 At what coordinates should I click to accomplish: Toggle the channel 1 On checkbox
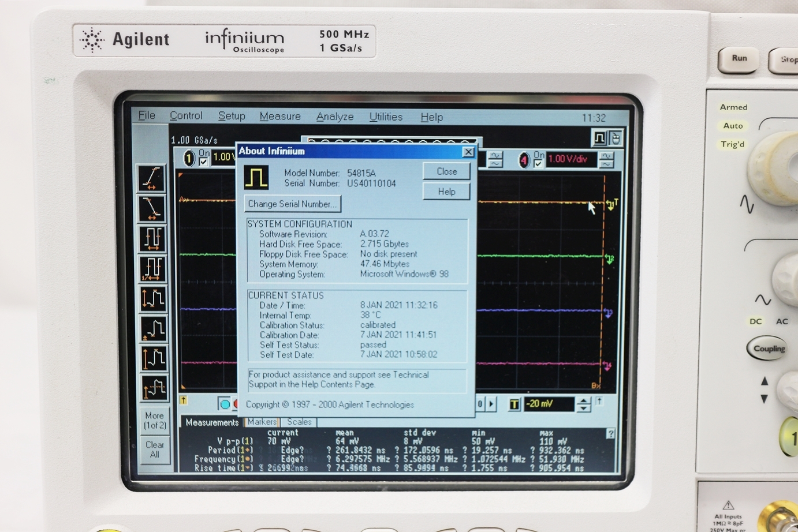tap(203, 162)
